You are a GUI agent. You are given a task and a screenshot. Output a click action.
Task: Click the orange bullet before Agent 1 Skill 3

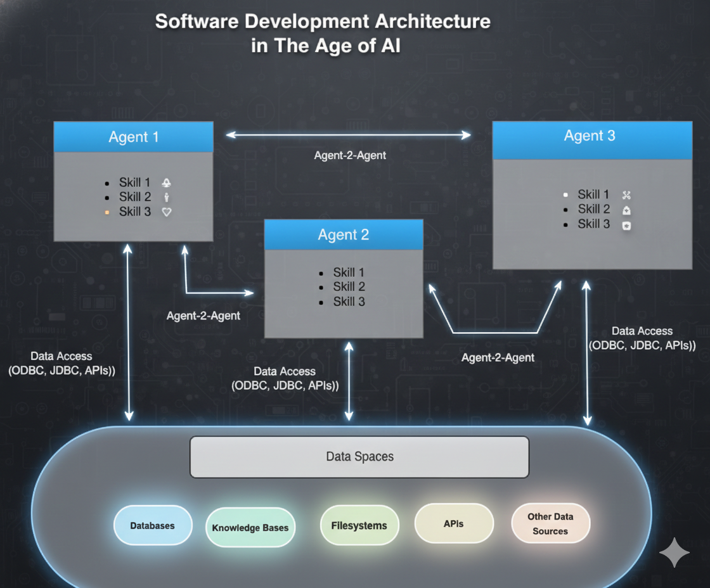click(107, 212)
